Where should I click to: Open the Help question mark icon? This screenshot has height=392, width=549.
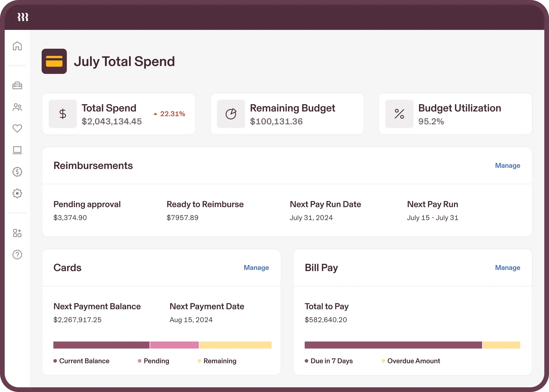point(18,255)
